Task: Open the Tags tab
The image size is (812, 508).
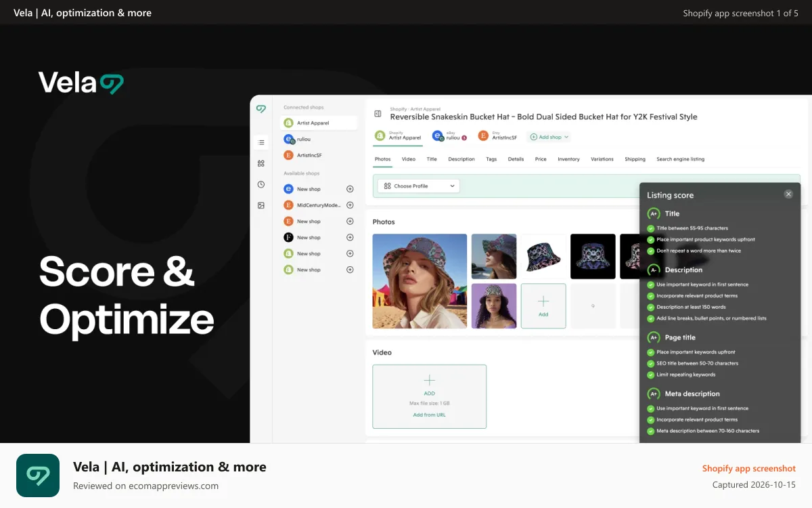Action: click(x=491, y=159)
